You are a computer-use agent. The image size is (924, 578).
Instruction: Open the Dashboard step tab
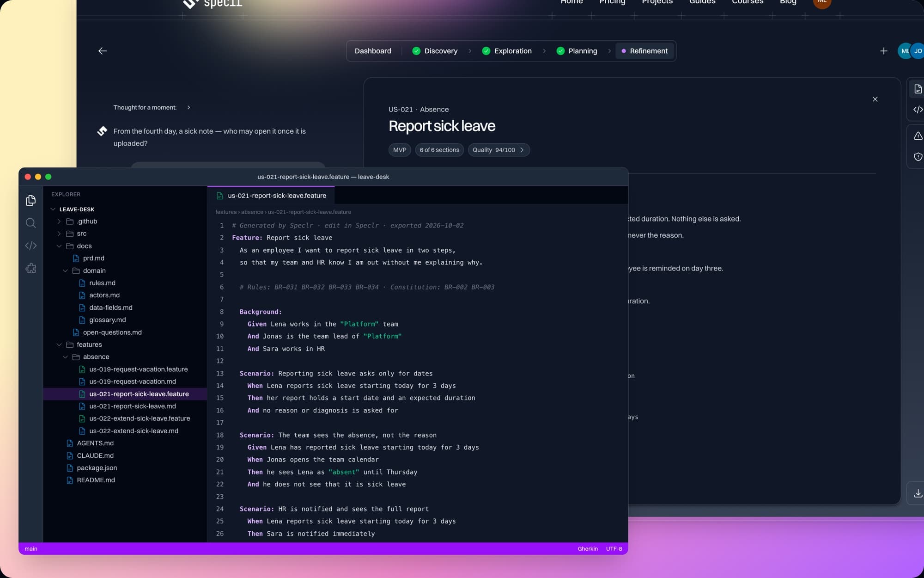pos(373,51)
